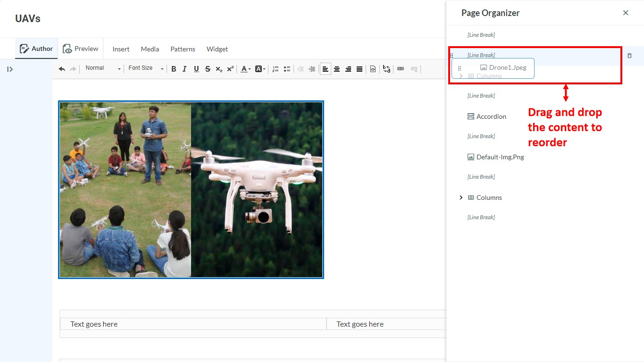Open the Widget menu
The height and width of the screenshot is (362, 644).
click(217, 49)
